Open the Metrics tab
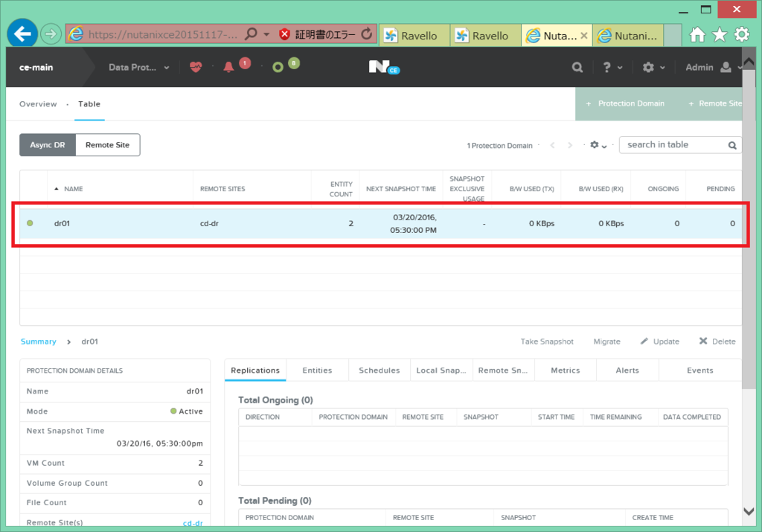 566,371
